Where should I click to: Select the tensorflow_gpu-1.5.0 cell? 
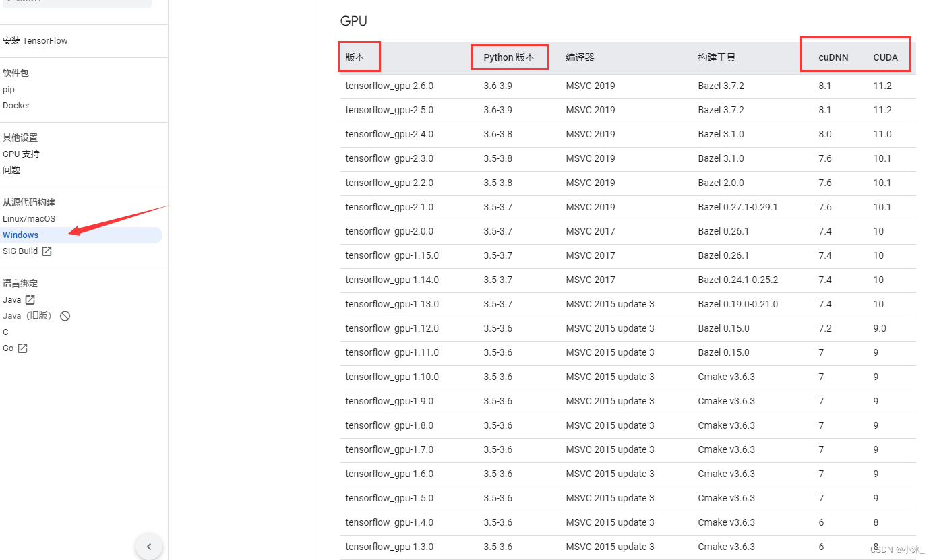[x=390, y=498]
